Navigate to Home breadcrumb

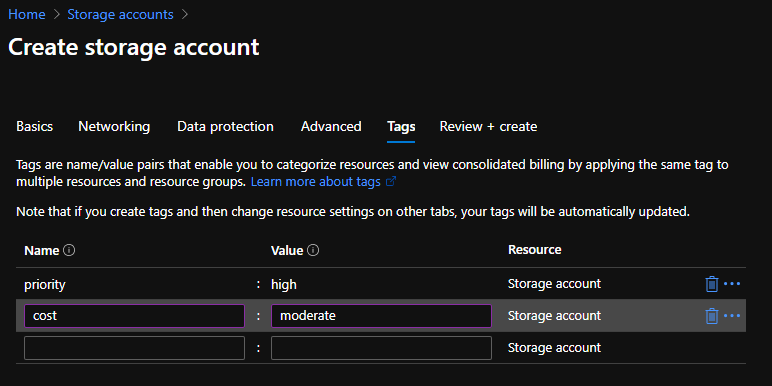[x=27, y=14]
